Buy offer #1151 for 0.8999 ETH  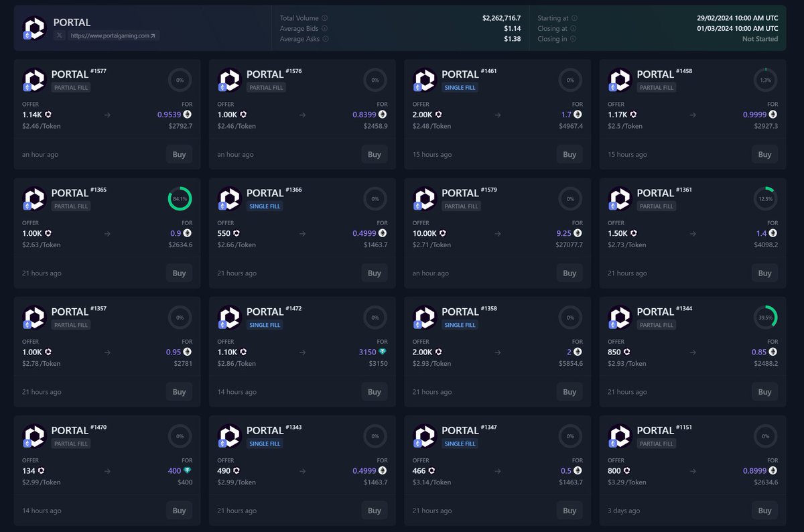coord(765,510)
